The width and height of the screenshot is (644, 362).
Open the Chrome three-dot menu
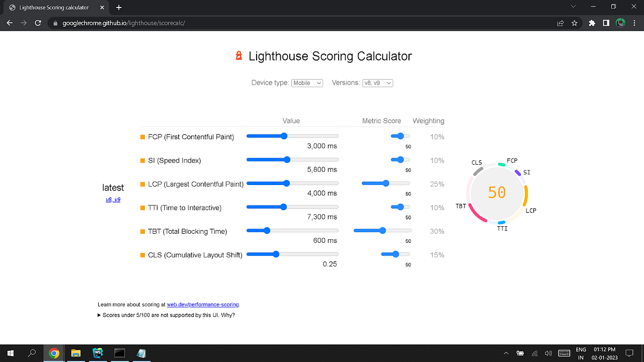coord(634,23)
